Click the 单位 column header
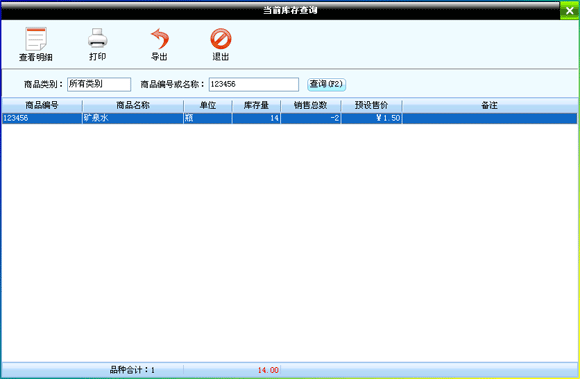 (x=208, y=105)
